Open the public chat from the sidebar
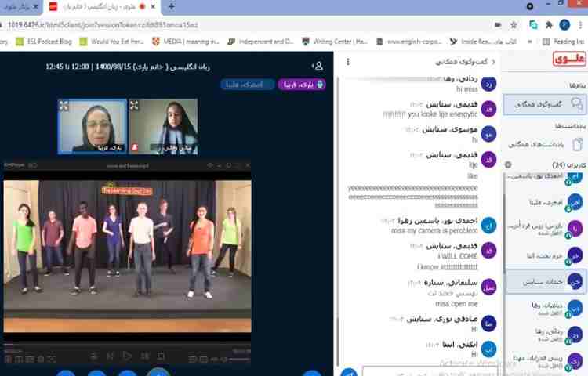Screen dimensions: 588x376 pyautogui.click(x=549, y=103)
